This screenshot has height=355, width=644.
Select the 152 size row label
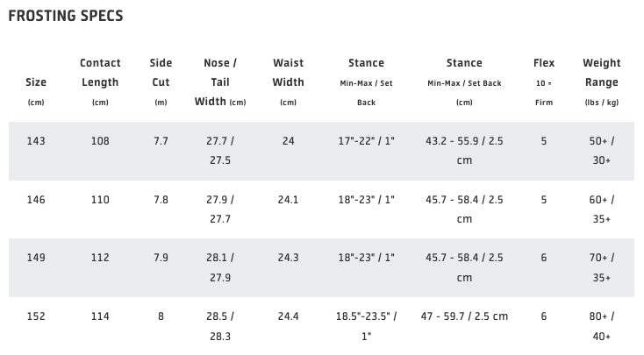(36, 316)
